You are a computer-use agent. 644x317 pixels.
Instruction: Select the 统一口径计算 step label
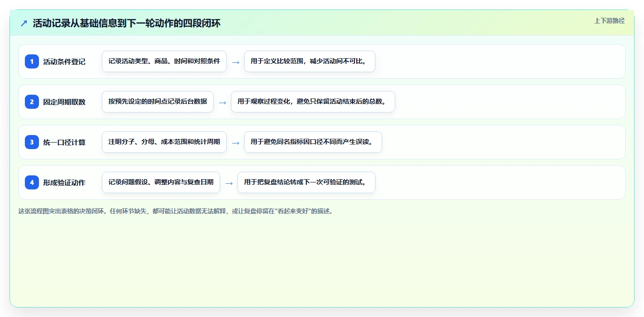64,142
